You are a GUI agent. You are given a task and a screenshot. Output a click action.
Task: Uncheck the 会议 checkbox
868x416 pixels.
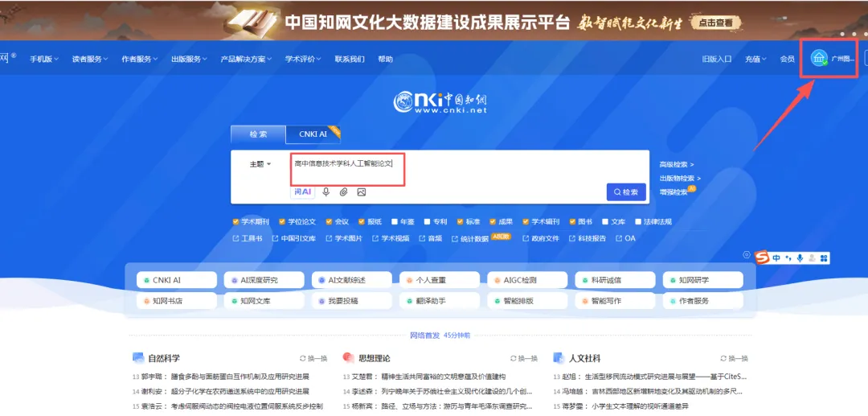click(329, 221)
